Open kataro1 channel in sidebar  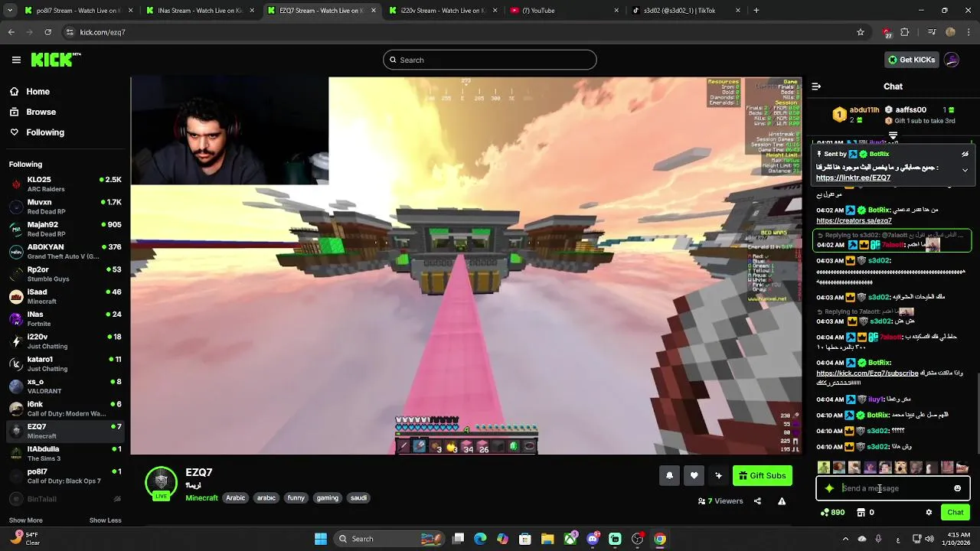(x=65, y=364)
